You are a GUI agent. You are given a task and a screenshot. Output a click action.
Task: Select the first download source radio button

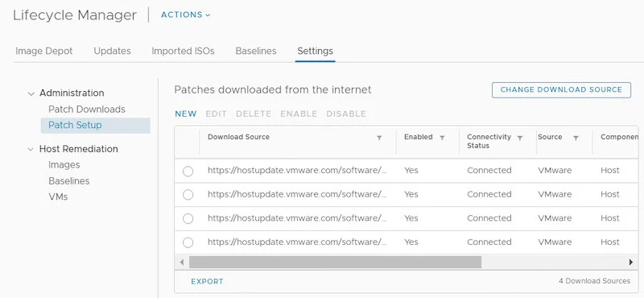(x=188, y=171)
